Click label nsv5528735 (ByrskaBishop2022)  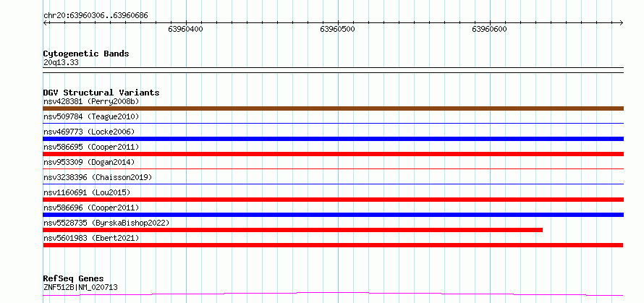pos(106,223)
